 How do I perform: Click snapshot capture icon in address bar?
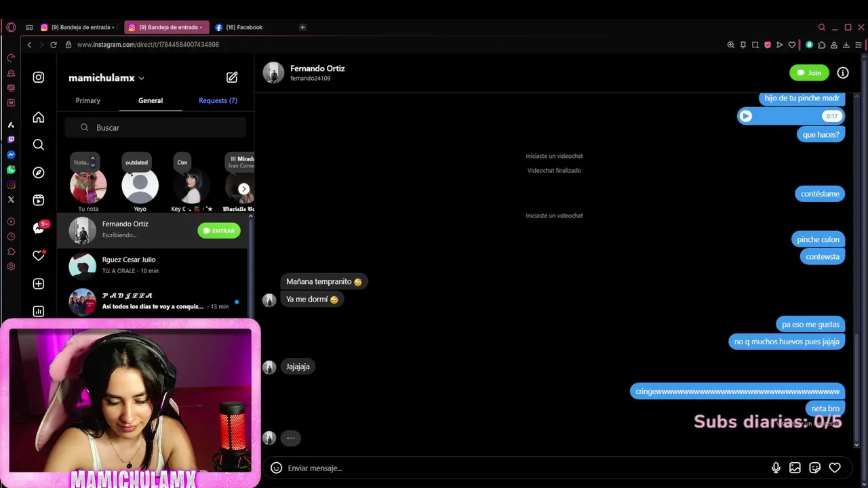[755, 45]
